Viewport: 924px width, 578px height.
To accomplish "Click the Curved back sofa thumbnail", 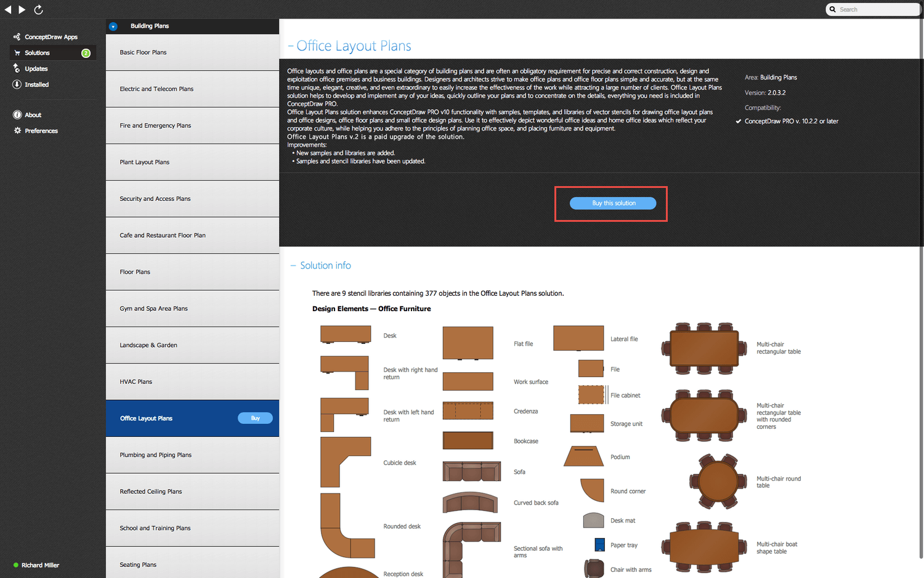I will 471,502.
